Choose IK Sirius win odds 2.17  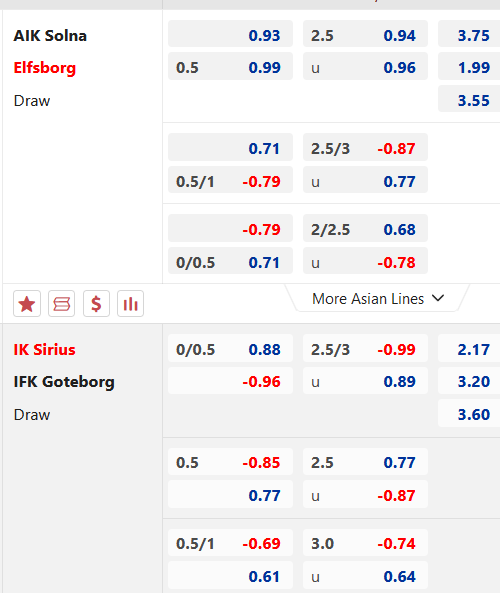pyautogui.click(x=469, y=349)
